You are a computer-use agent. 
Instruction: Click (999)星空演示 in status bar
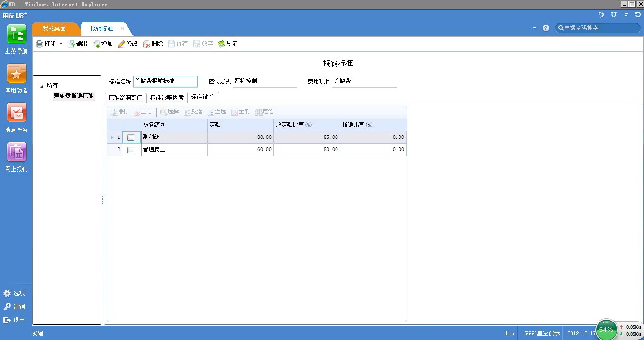(542, 333)
